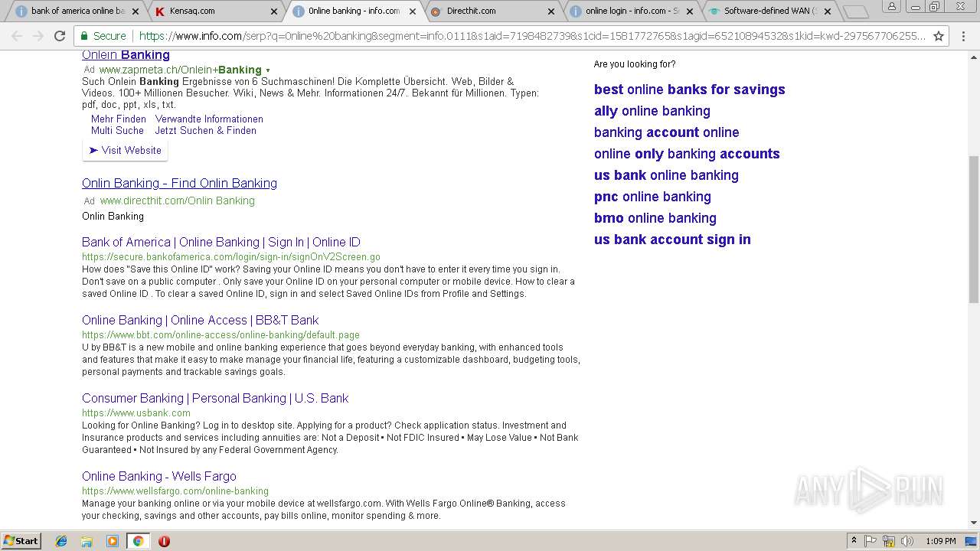Image resolution: width=980 pixels, height=551 pixels.
Task: Click the page vertical scrollbar thumb
Action: [973, 229]
